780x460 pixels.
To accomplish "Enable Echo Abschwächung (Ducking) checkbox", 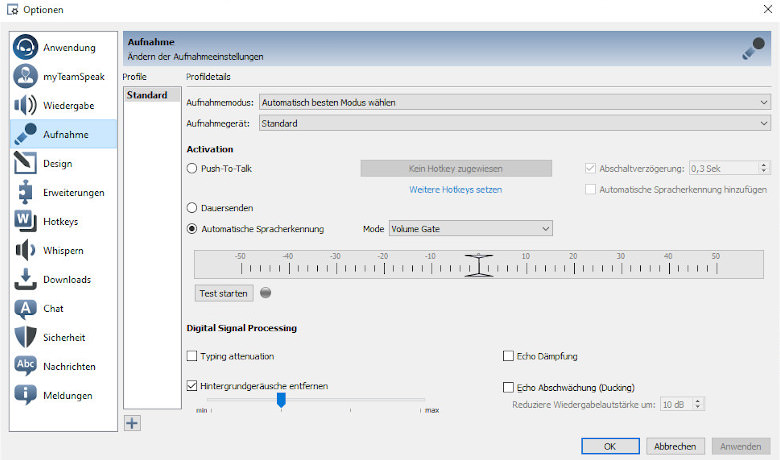I will click(508, 387).
